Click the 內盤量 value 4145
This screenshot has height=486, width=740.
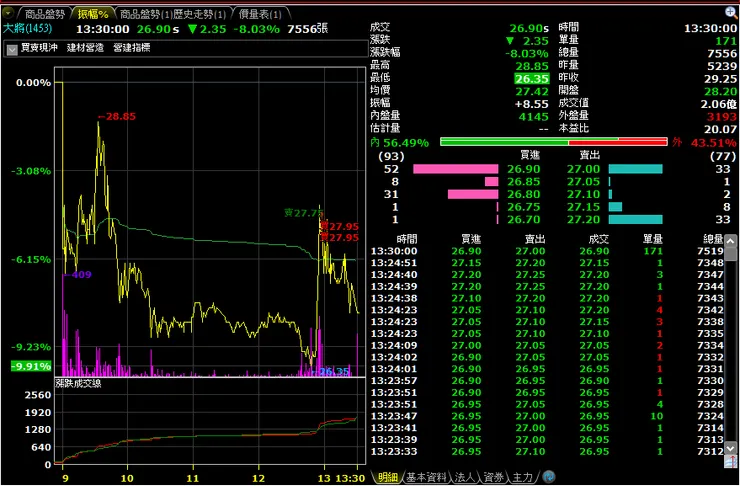(x=534, y=117)
